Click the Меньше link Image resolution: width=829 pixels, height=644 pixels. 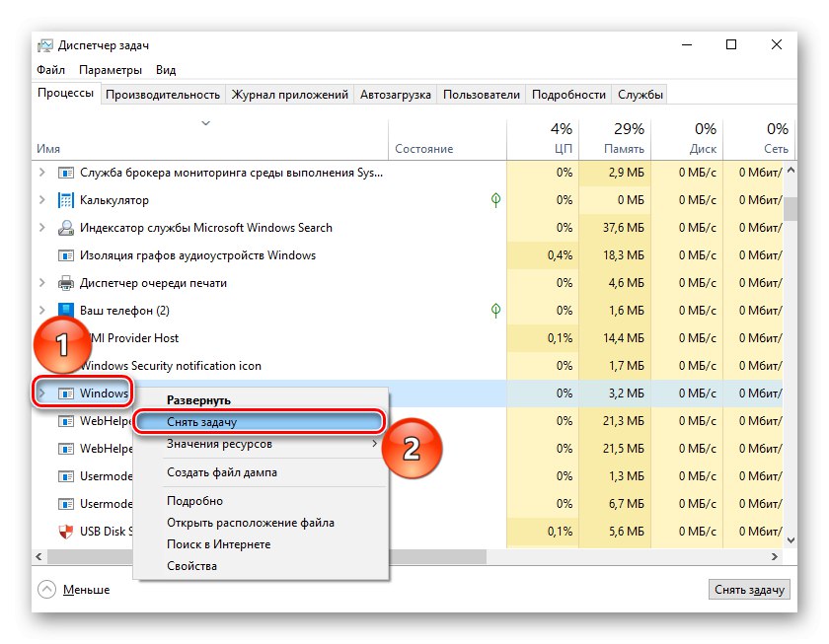point(86,590)
